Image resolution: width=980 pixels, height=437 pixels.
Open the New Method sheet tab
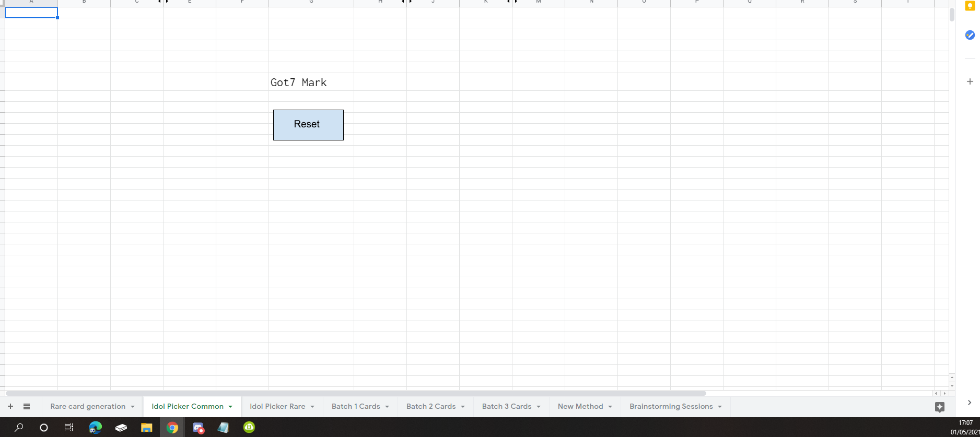click(x=580, y=406)
